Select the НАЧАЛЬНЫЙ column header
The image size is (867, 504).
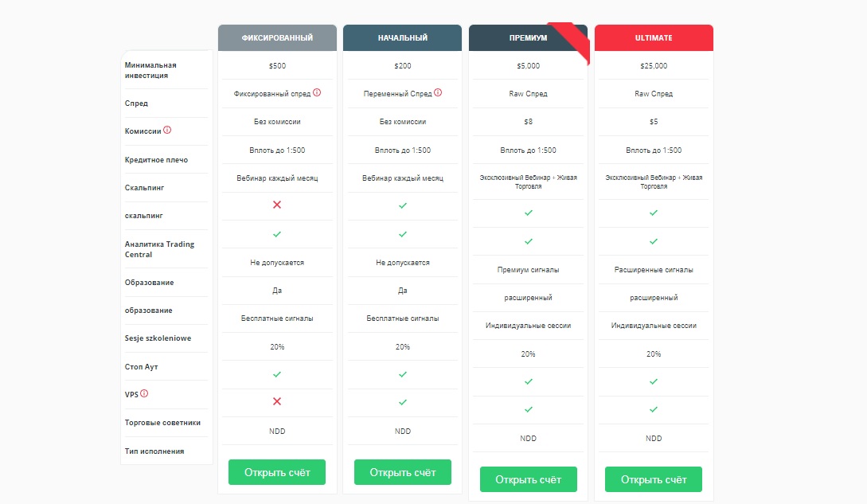pyautogui.click(x=402, y=36)
